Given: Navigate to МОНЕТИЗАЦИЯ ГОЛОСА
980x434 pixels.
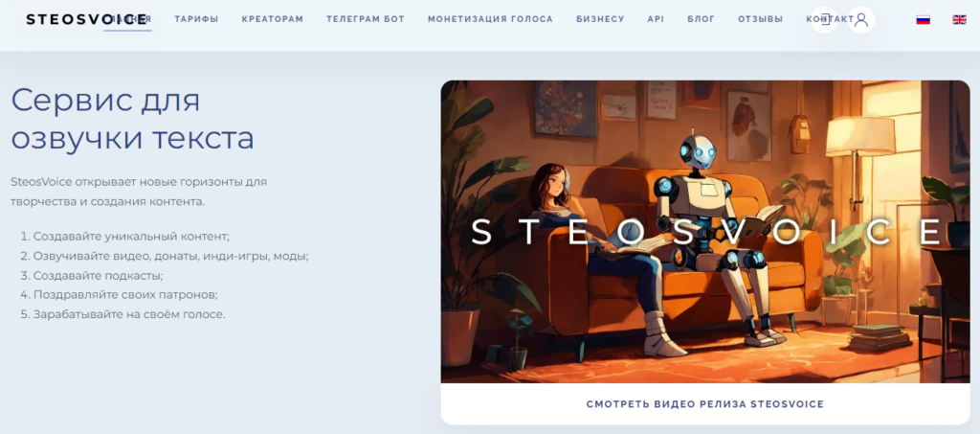Looking at the screenshot, I should click(x=491, y=19).
